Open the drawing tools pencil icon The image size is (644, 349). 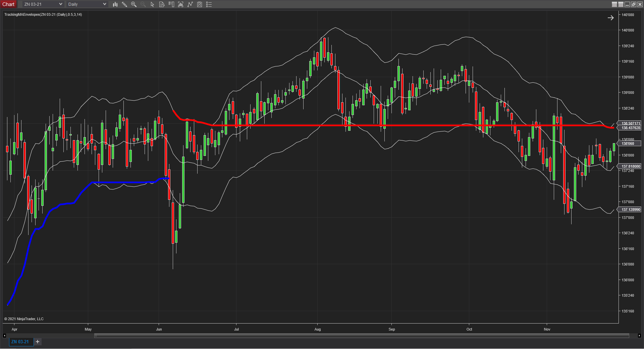(124, 4)
